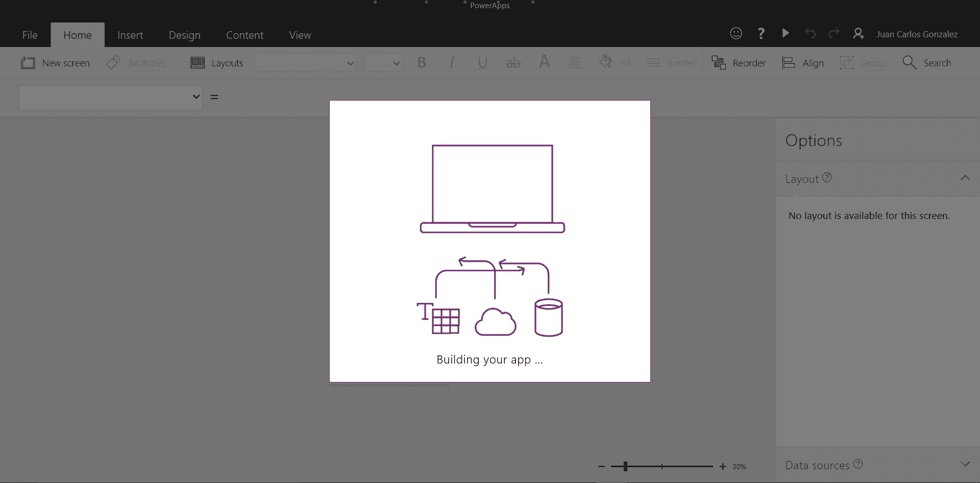Click 'No layout is available' message
Screen dimensions: 980x483
tap(869, 216)
